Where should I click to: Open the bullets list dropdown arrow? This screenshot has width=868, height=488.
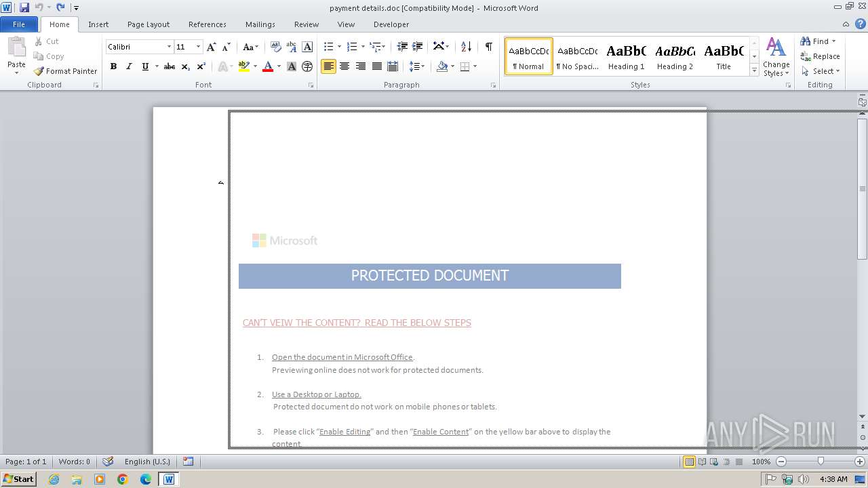click(339, 47)
